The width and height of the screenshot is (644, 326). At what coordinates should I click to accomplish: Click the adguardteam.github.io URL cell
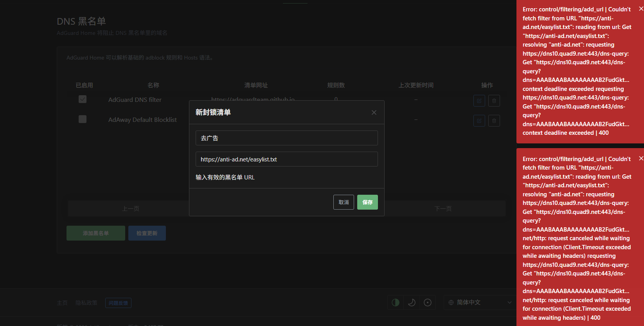[253, 99]
